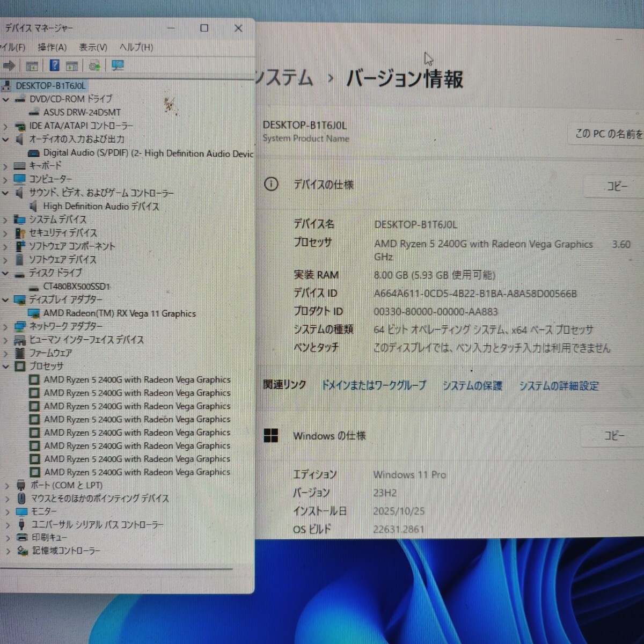
Task: Maximize the デバイス マネージャー window
Action: [x=204, y=28]
